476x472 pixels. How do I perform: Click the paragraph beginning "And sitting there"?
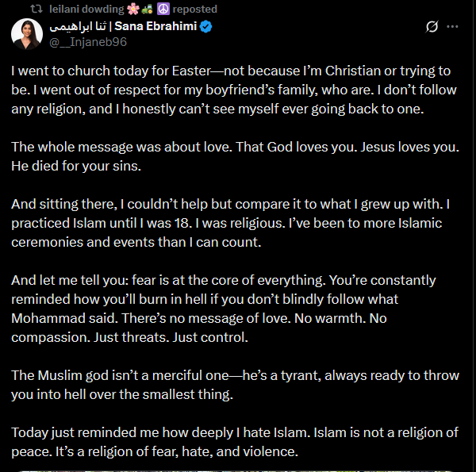click(230, 223)
